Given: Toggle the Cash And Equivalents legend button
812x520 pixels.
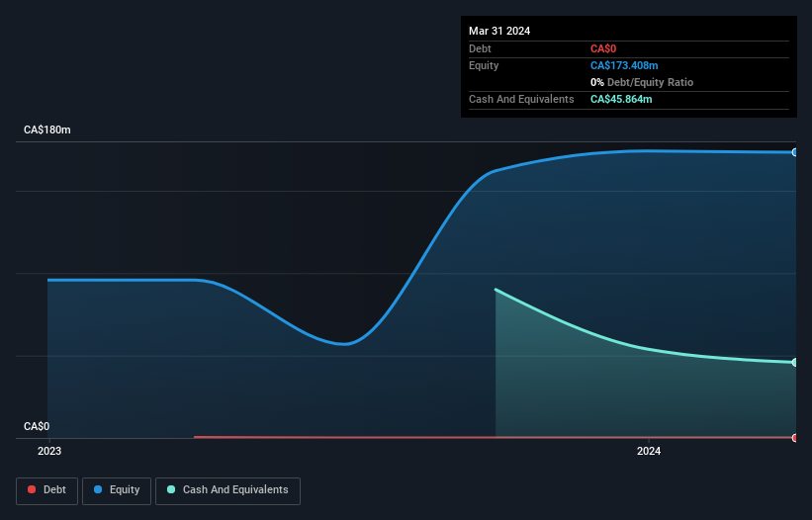Looking at the screenshot, I should [227, 490].
